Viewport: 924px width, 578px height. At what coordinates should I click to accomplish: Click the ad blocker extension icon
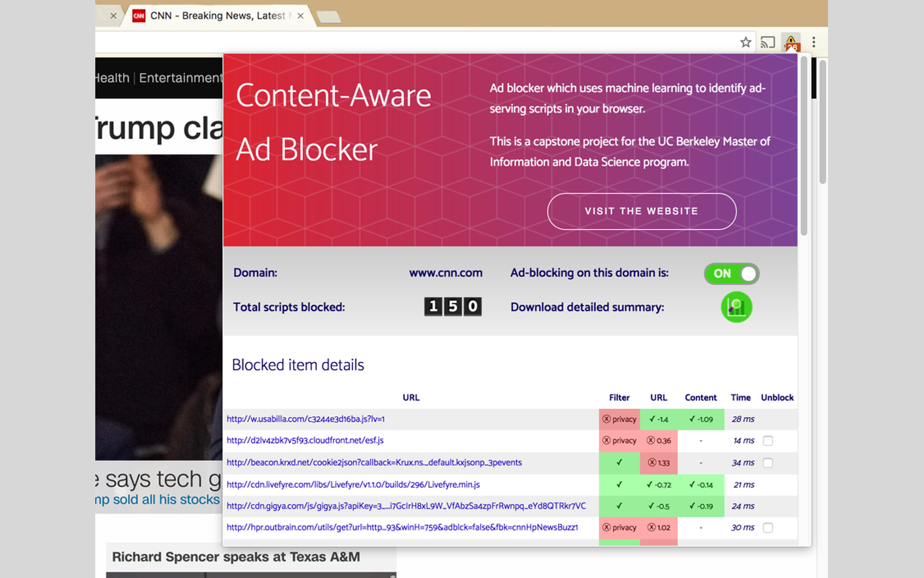(x=792, y=43)
